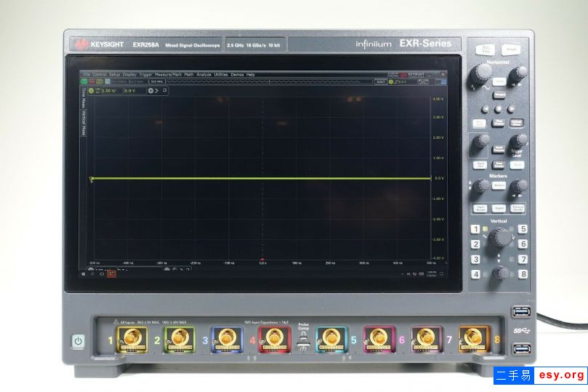The width and height of the screenshot is (588, 392).
Task: Click the green Run acquisition icon
Action: [86, 81]
